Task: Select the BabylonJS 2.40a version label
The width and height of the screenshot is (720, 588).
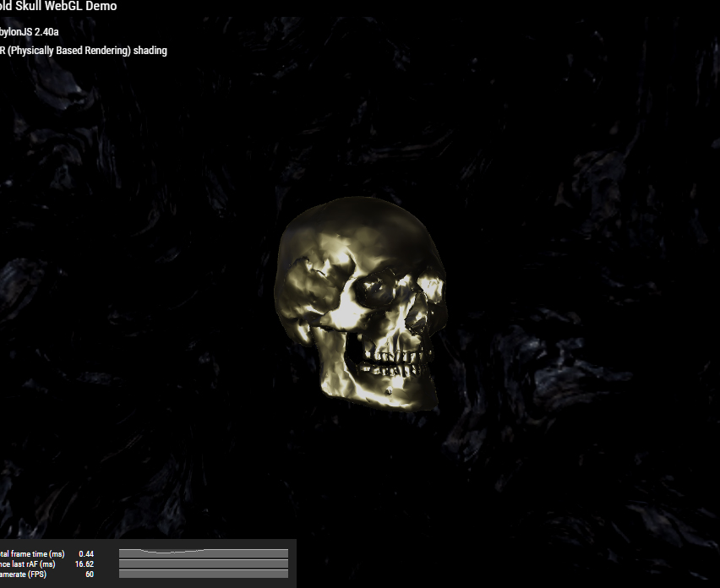Action: tap(29, 31)
